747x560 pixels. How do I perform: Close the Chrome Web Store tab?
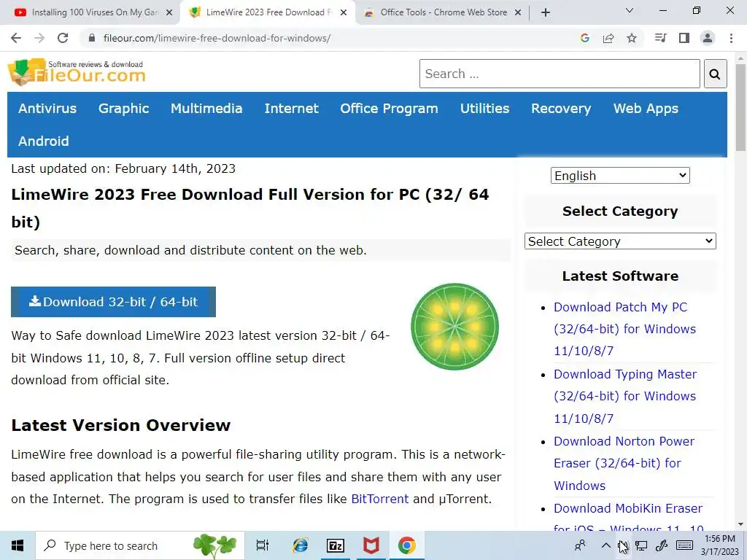[518, 13]
